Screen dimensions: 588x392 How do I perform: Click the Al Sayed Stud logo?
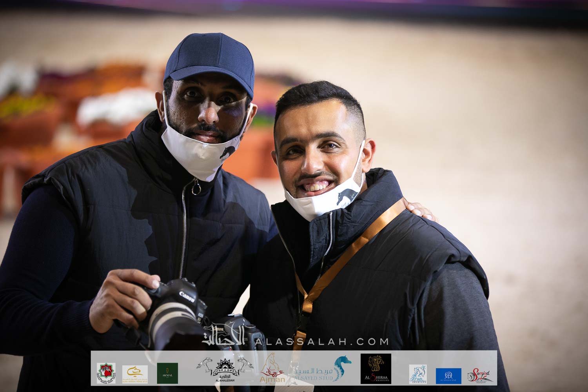point(323,370)
